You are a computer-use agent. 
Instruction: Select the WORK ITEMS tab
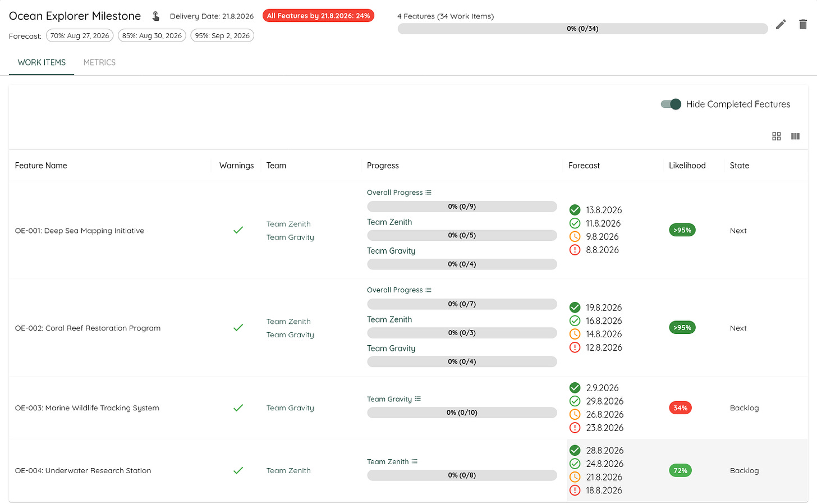(42, 62)
